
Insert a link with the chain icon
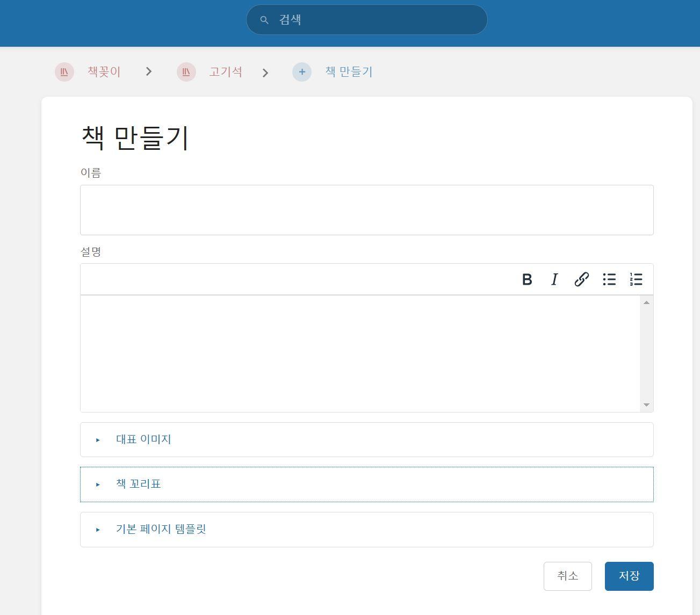click(582, 279)
